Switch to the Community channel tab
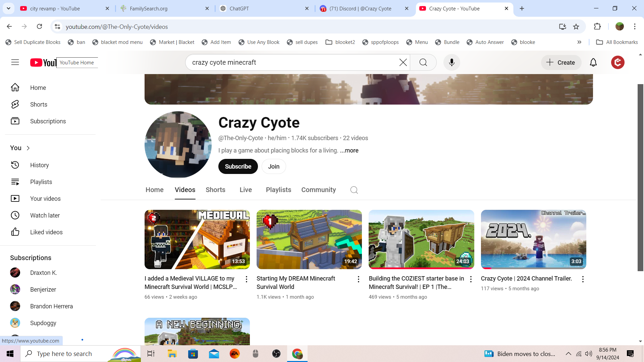Viewport: 644px width, 362px height. coord(318,190)
